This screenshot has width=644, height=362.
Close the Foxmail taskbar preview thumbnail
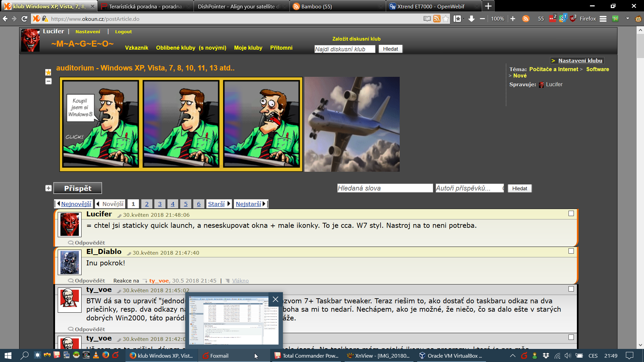point(276,299)
